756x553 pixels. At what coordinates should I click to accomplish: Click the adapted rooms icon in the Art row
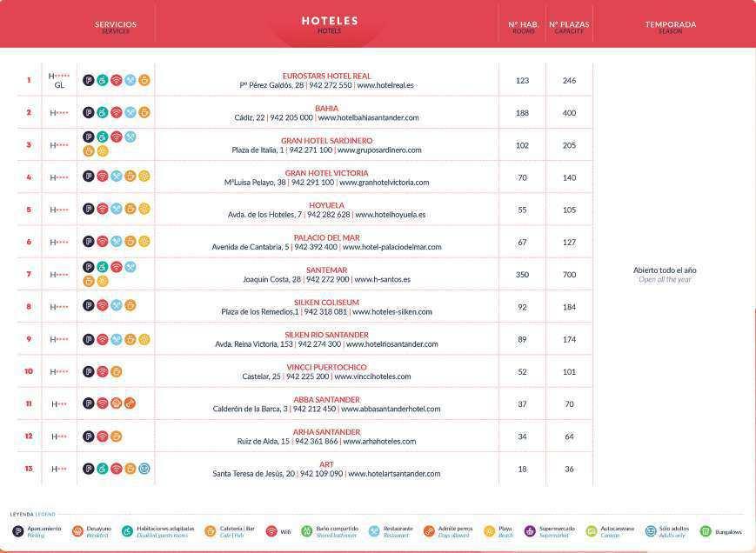[x=102, y=468]
